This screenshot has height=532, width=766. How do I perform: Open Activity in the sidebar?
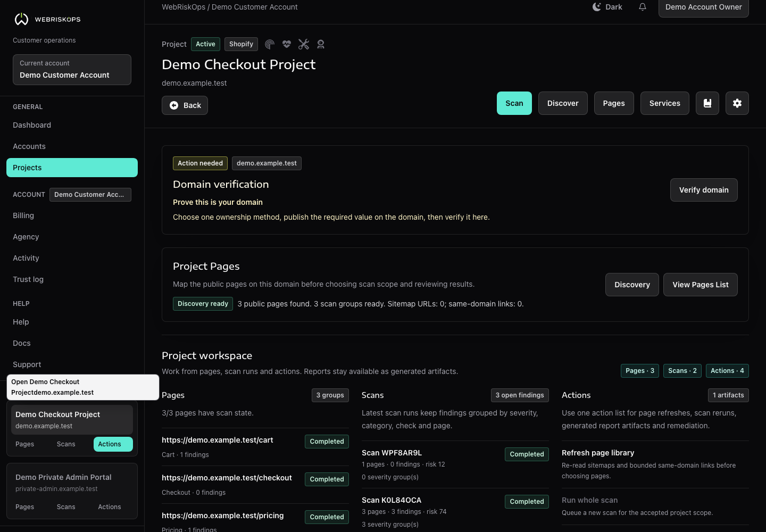click(x=72, y=258)
